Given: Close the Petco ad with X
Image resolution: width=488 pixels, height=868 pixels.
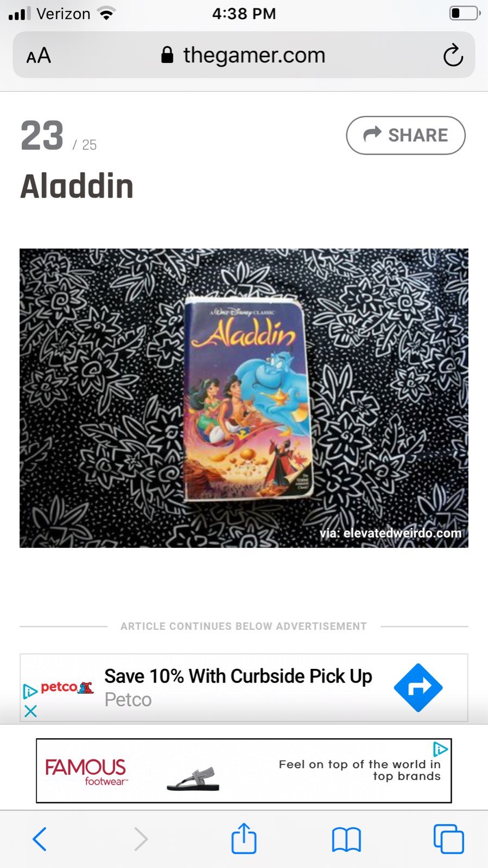Looking at the screenshot, I should pos(30,711).
